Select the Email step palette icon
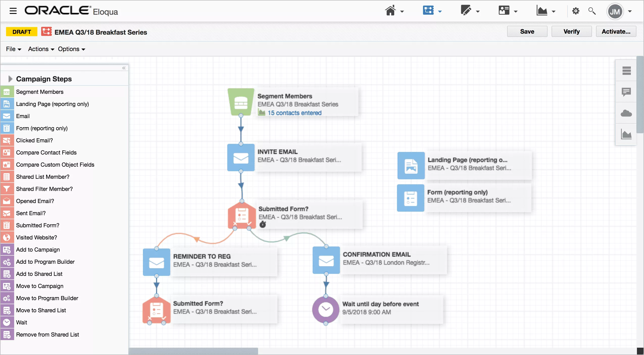 click(x=7, y=116)
